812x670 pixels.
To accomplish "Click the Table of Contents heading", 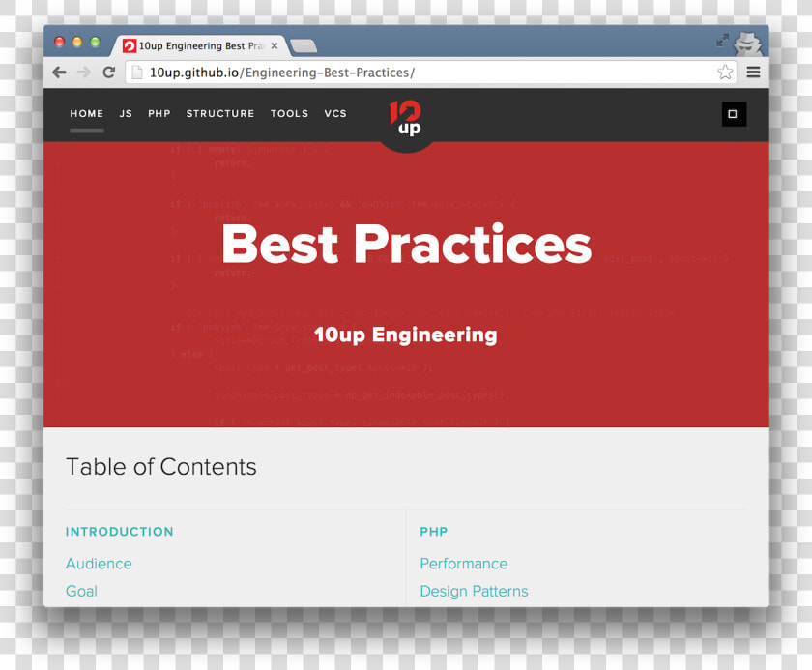I will (161, 467).
